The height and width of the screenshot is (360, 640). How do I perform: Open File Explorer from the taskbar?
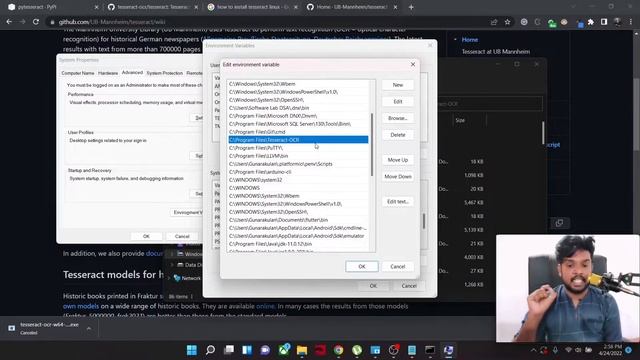[302, 350]
